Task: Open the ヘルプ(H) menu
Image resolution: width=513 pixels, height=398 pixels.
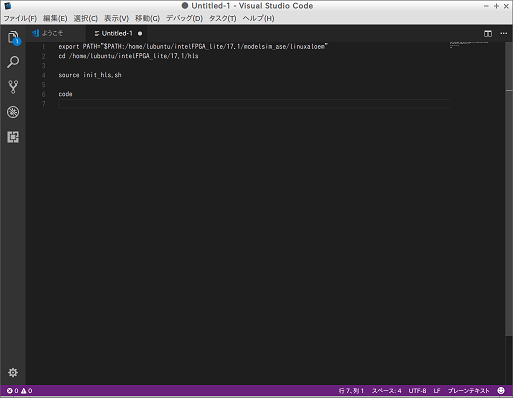Action: pos(258,18)
